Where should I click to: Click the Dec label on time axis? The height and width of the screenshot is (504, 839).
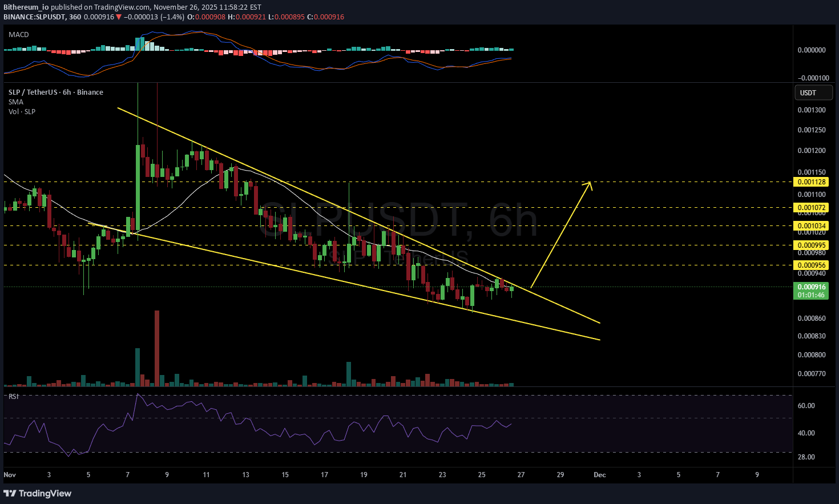(x=599, y=475)
